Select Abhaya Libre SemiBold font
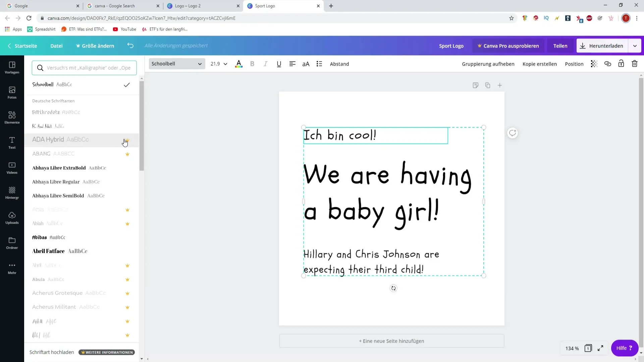The height and width of the screenshot is (362, 644). click(82, 196)
